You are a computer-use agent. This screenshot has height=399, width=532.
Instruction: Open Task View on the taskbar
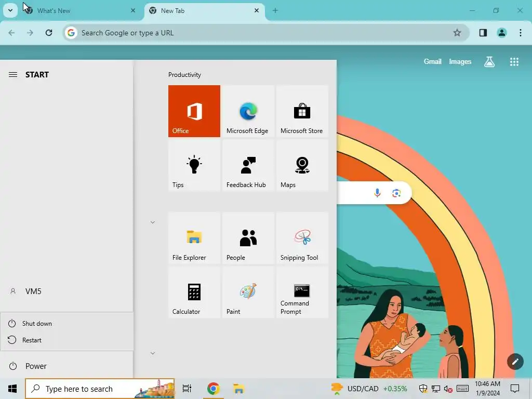tap(187, 389)
